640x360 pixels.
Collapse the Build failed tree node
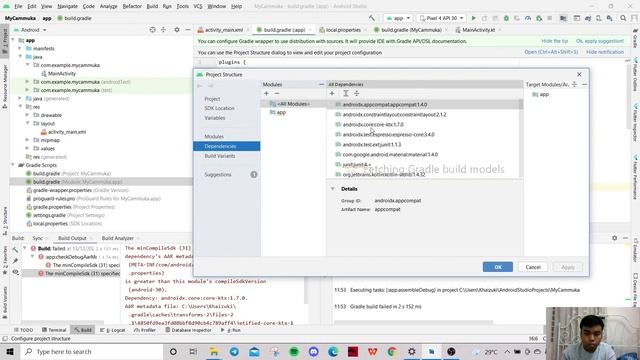coord(25,248)
